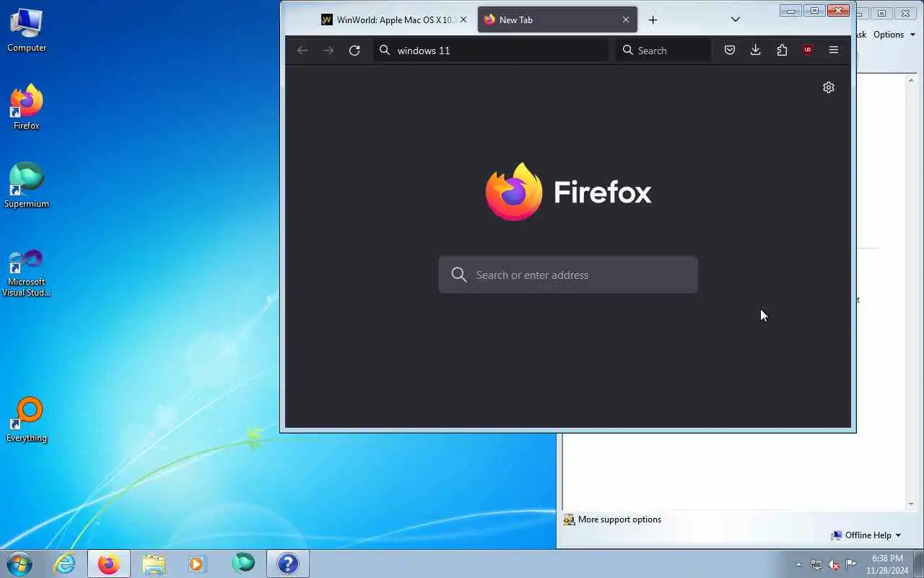The width and height of the screenshot is (924, 578).
Task: Open Supermium from the taskbar
Action: [243, 564]
